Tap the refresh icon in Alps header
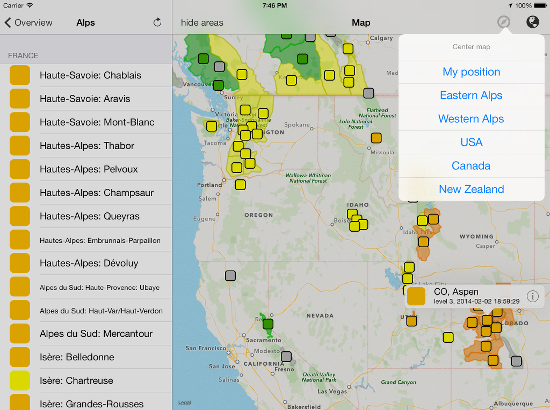 point(157,23)
